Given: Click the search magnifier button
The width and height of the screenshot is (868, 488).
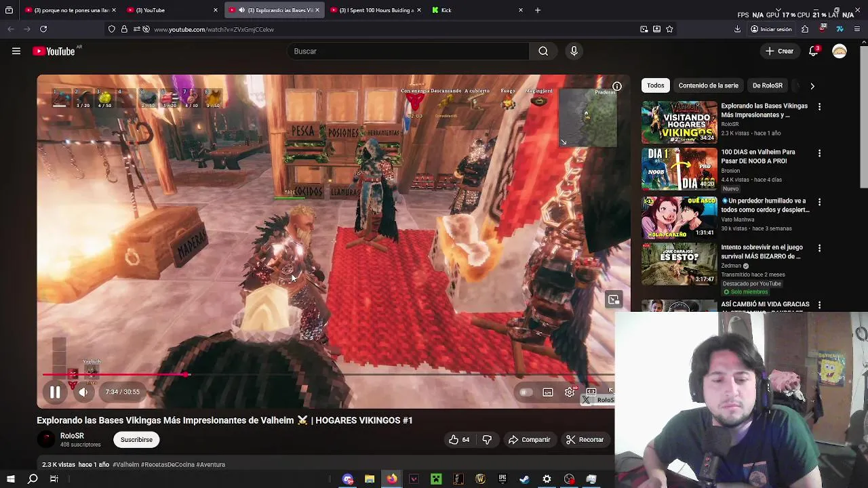Looking at the screenshot, I should tap(543, 51).
